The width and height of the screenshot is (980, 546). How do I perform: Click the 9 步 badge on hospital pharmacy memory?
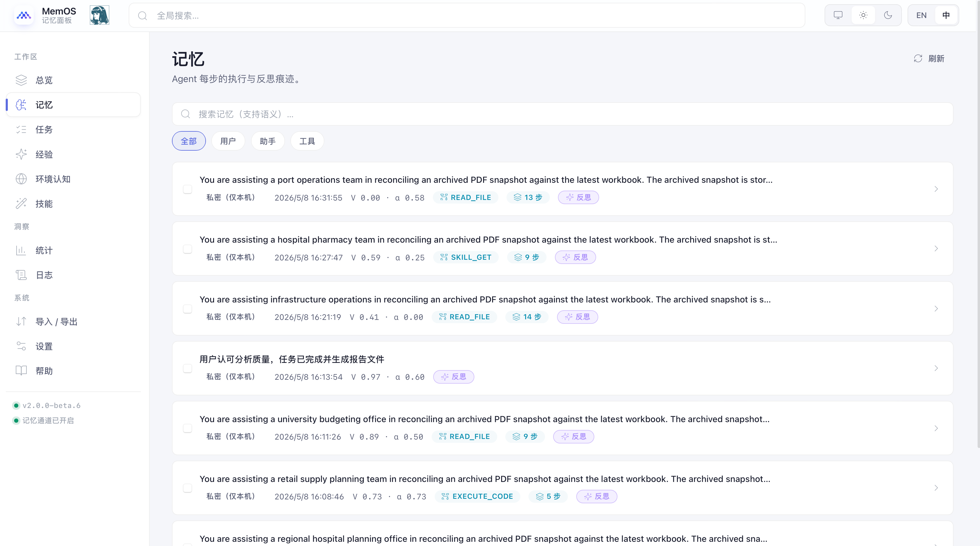(526, 257)
